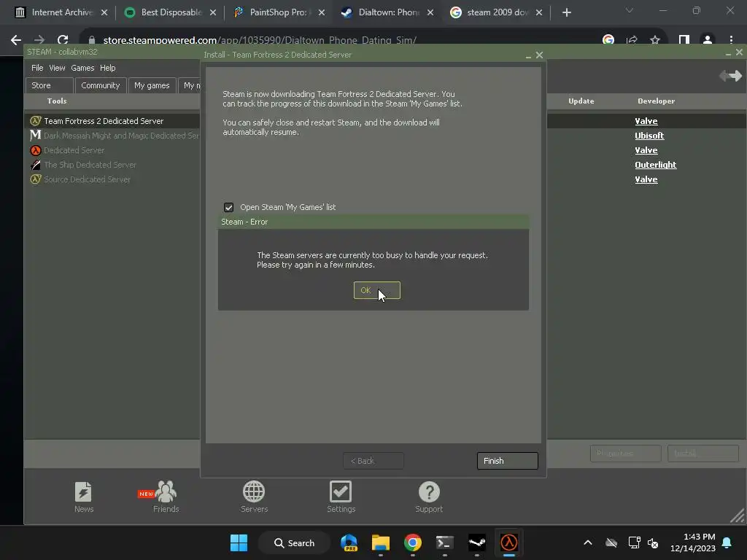Switch to the Store tab in Steam
This screenshot has height=560, width=747.
point(49,85)
